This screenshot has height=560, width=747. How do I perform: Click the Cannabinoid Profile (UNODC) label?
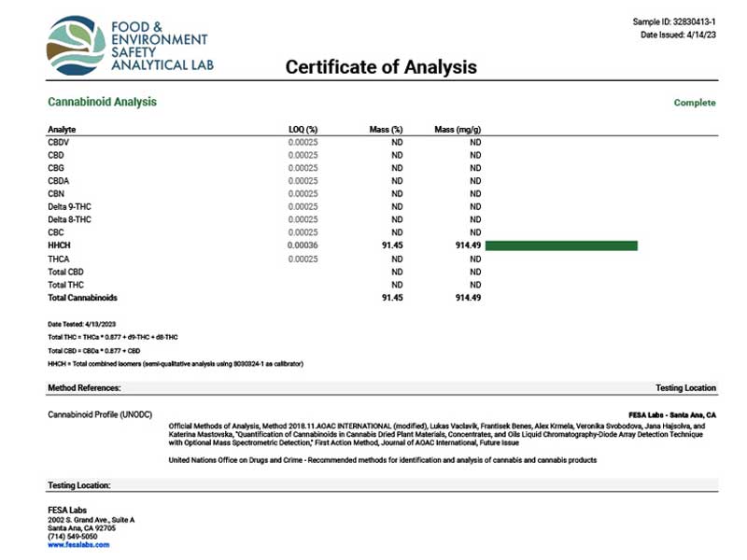click(x=99, y=413)
